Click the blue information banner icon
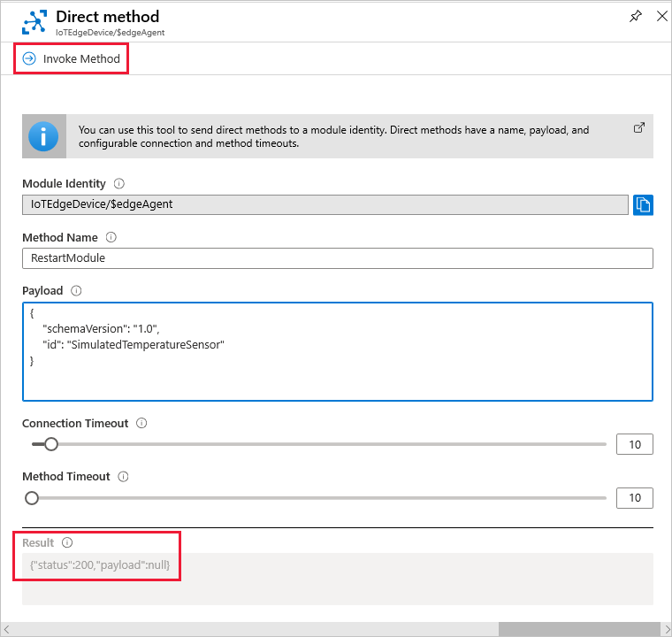Screen dimensions: 672x637 point(43,136)
